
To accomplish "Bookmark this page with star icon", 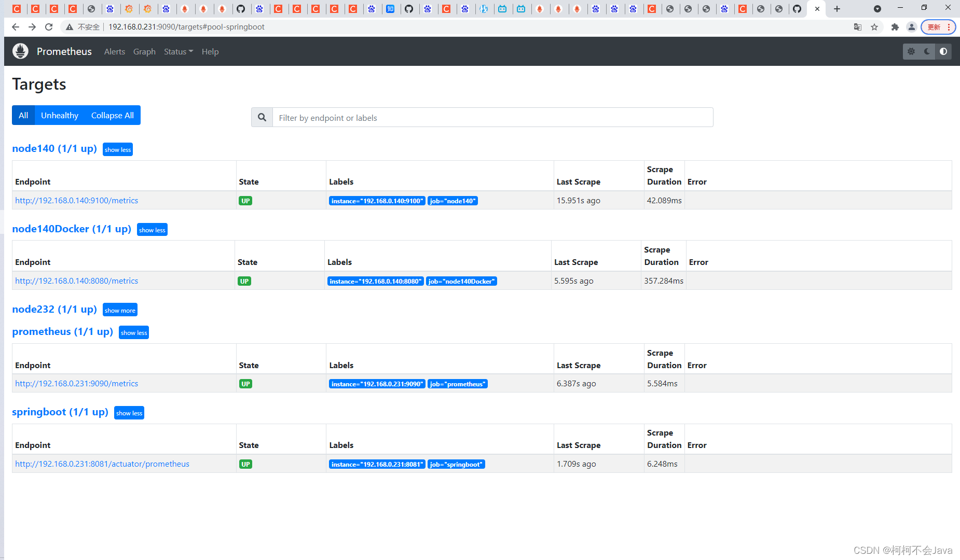I will coord(874,27).
